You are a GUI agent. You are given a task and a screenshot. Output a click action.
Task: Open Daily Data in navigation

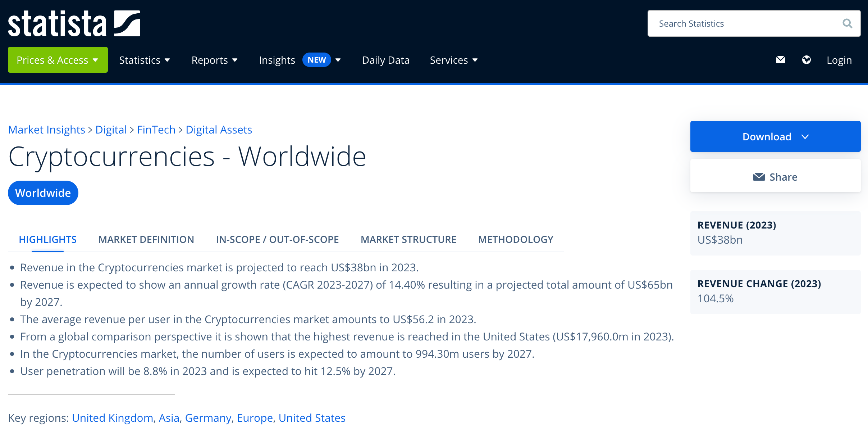click(x=385, y=60)
